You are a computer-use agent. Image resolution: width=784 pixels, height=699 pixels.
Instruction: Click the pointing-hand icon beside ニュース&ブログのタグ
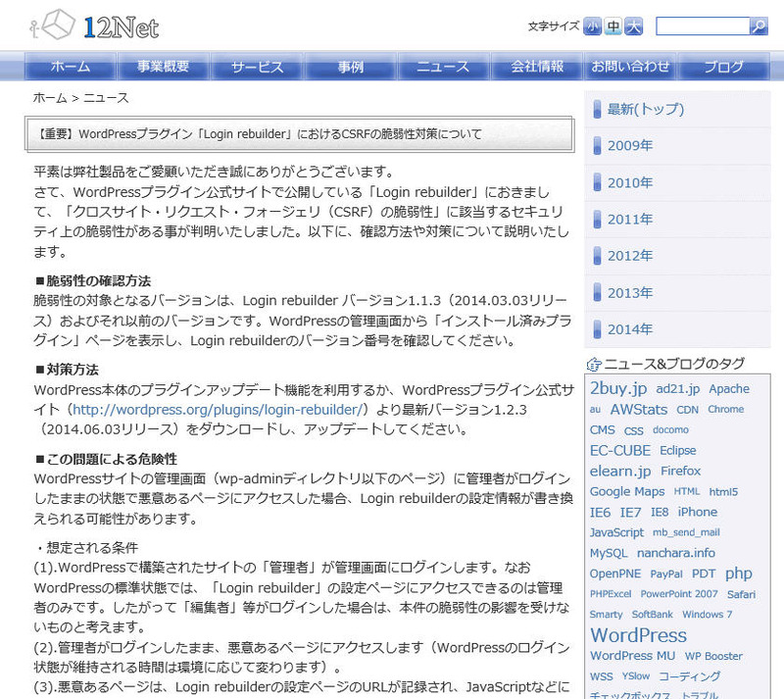(594, 364)
